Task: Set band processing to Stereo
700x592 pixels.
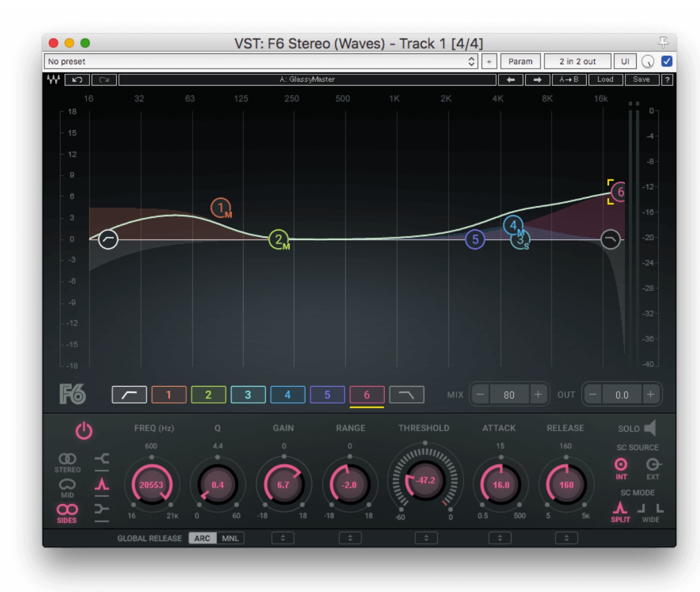Action: click(67, 463)
